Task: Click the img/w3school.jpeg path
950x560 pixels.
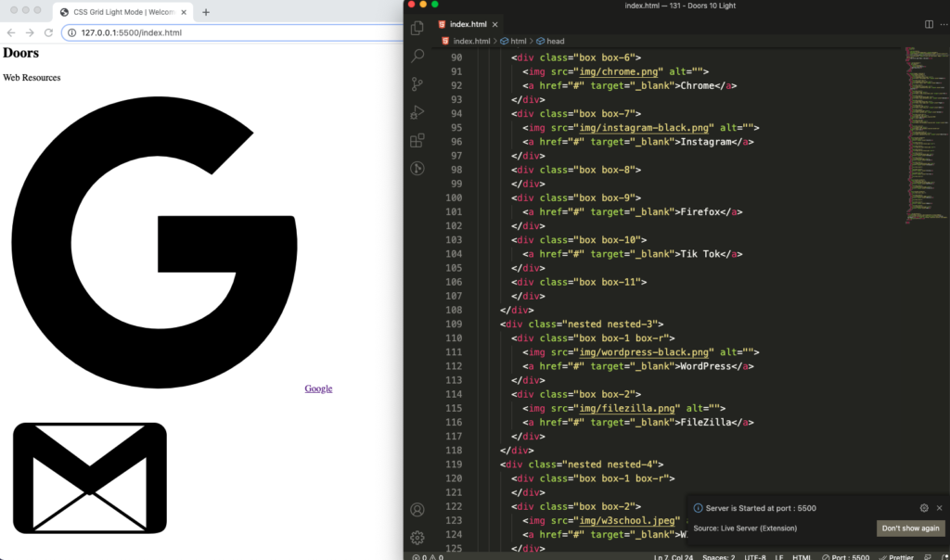Action: 627,521
